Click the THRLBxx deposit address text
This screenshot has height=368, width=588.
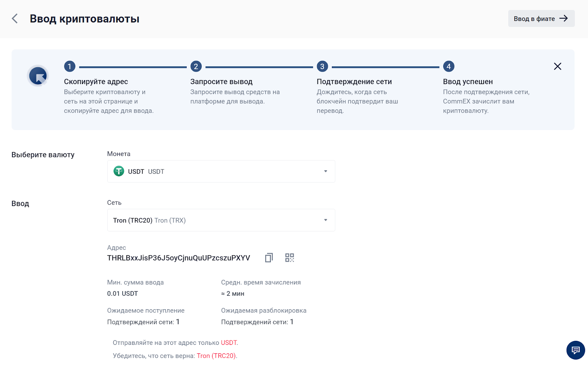click(x=179, y=258)
